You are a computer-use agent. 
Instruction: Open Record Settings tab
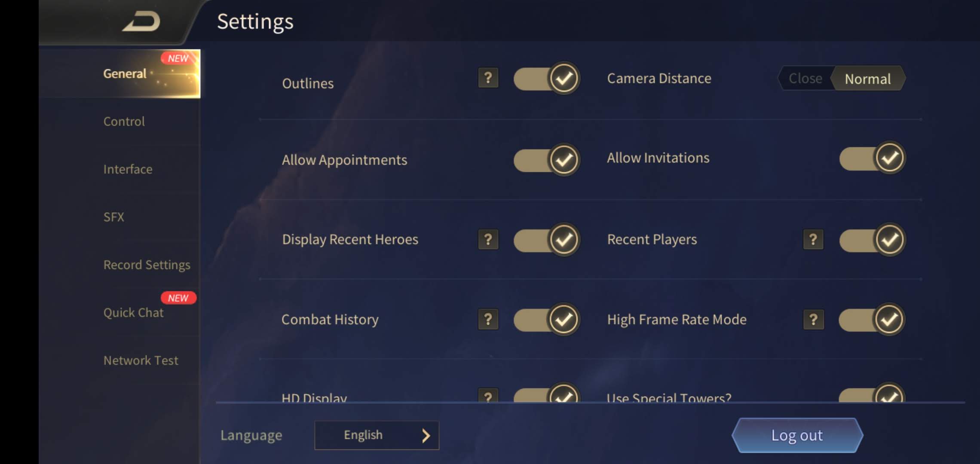pos(147,265)
